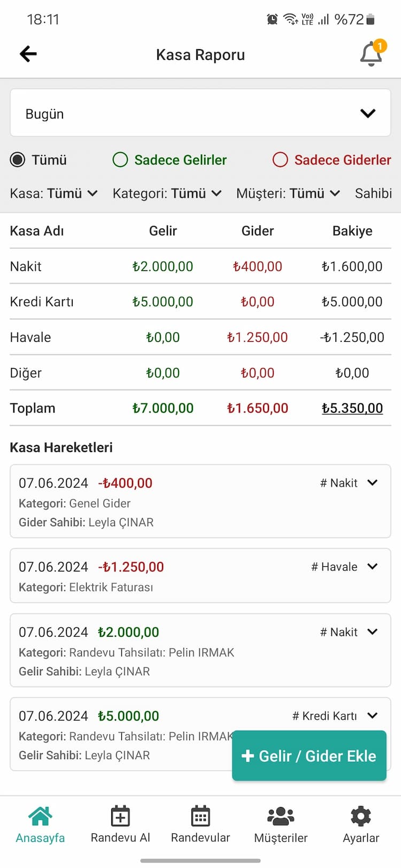The height and width of the screenshot is (868, 401).
Task: Open the Müşteri filter dropdown
Action: tap(288, 193)
